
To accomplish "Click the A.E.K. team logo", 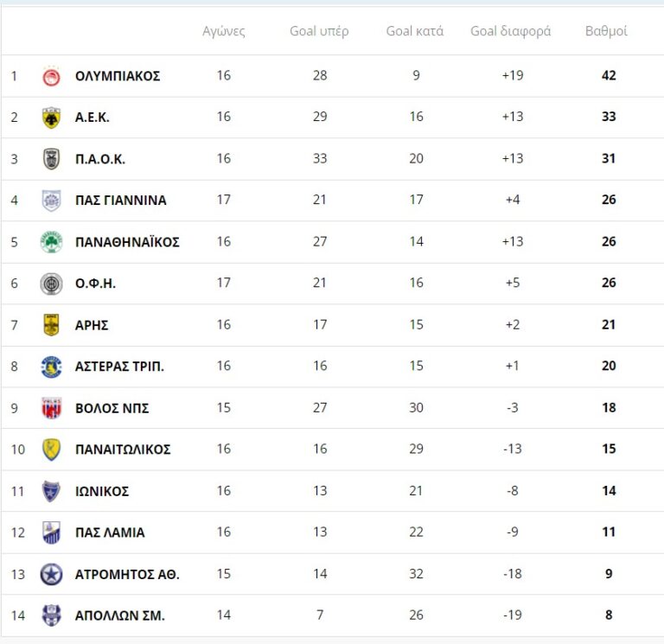I will click(x=52, y=118).
